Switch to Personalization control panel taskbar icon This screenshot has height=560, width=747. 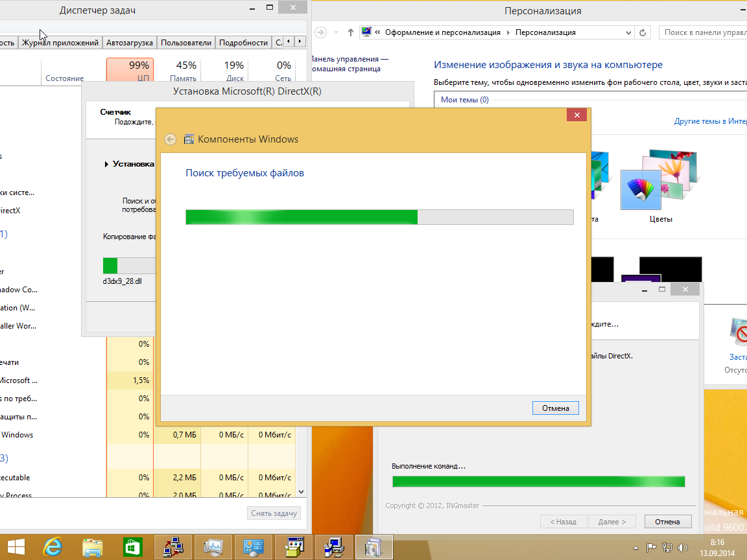click(x=254, y=547)
